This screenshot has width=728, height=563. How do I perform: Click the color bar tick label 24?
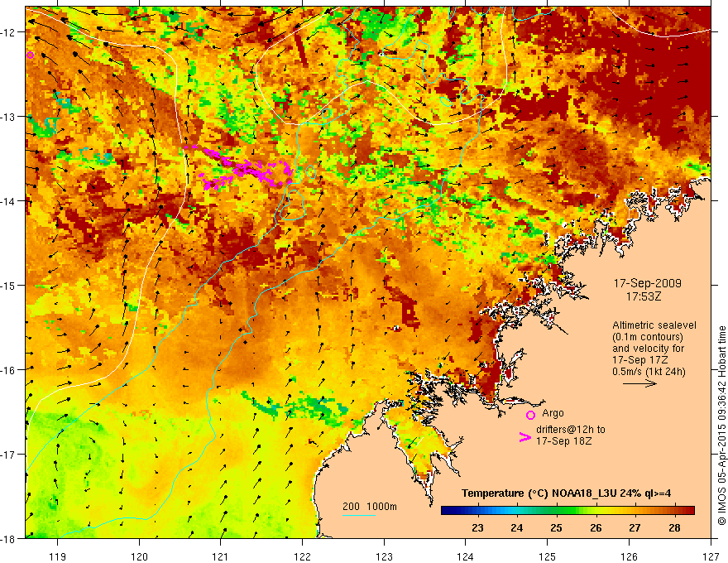coord(517,527)
